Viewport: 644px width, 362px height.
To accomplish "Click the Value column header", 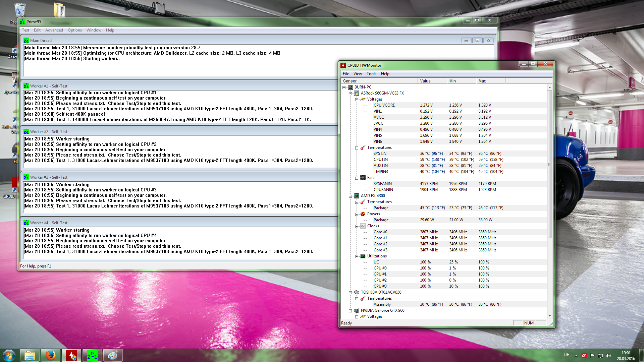I will [432, 81].
